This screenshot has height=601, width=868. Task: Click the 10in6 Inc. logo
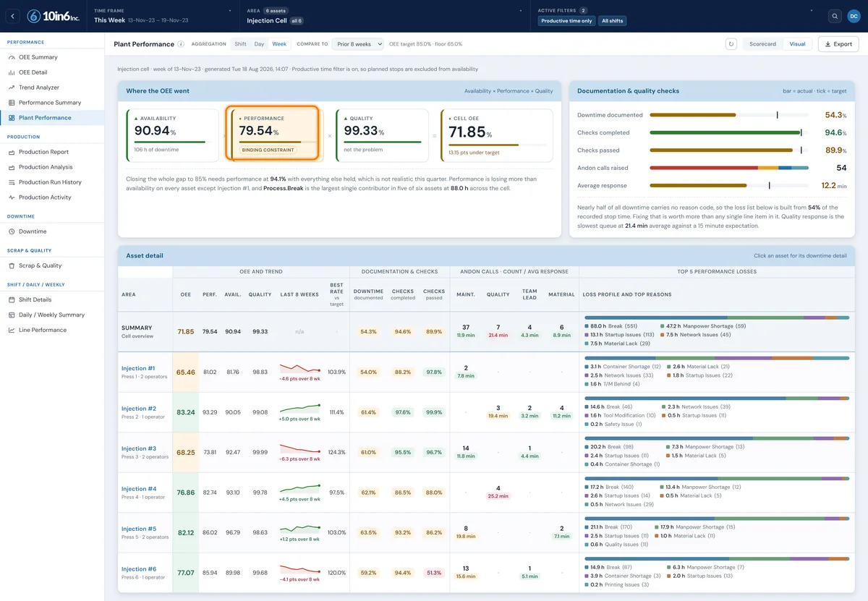tap(54, 16)
